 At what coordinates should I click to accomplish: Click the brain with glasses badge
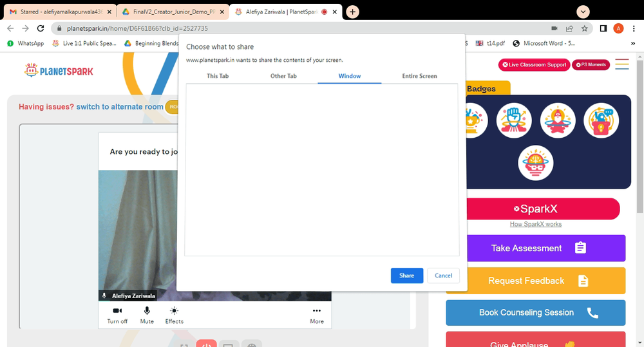tap(536, 163)
